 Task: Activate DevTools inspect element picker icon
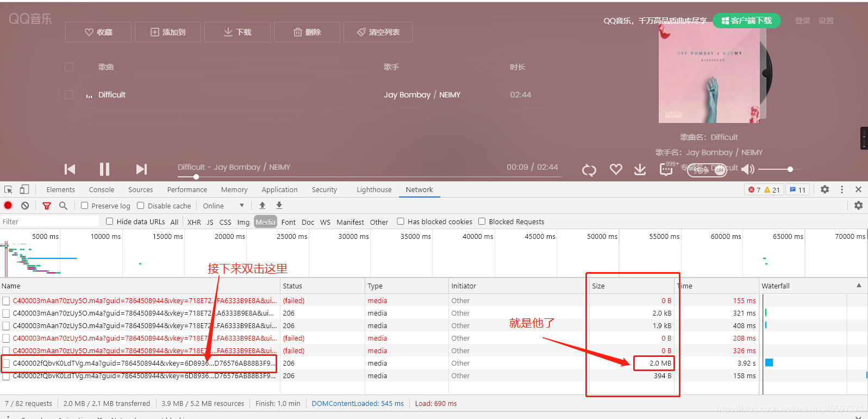coord(8,189)
